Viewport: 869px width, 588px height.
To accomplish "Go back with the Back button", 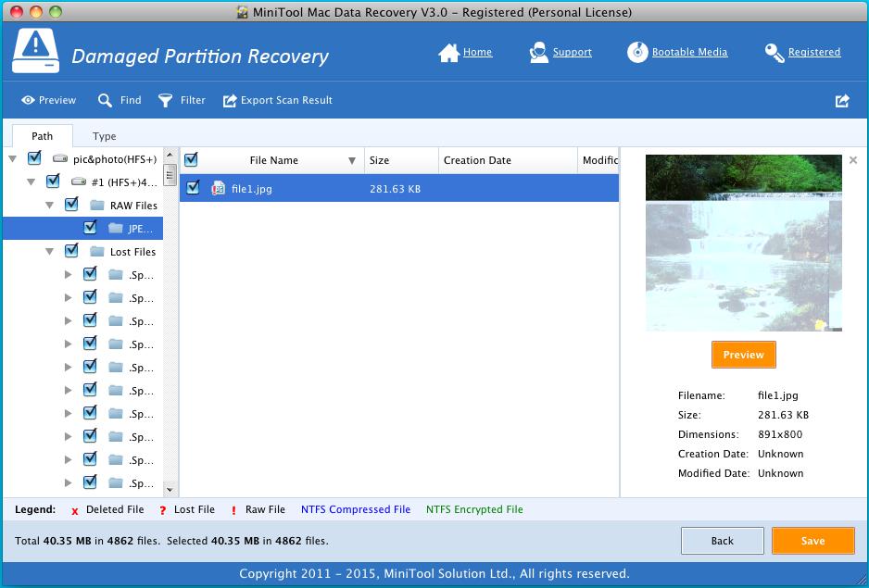I will 722,541.
